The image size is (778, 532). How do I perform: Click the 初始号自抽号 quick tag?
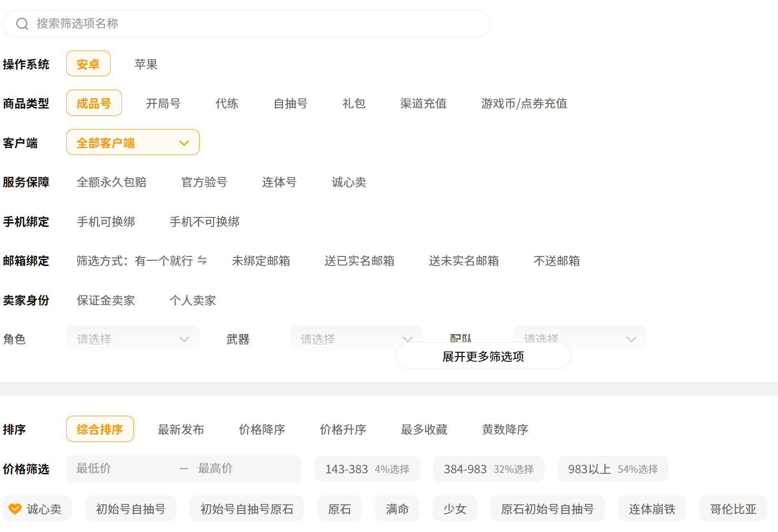click(x=131, y=509)
